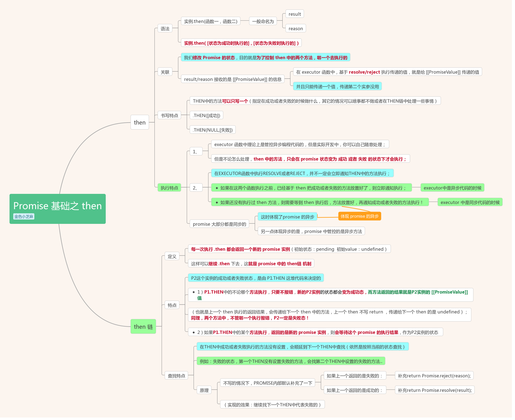Select the green 'executor中是异步代码的时候' node
515x420 pixels.
[452, 188]
